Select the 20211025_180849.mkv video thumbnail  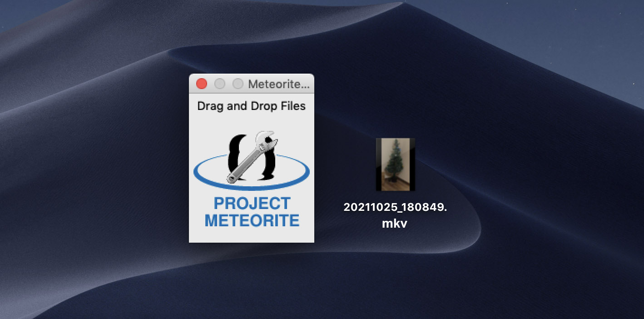395,164
